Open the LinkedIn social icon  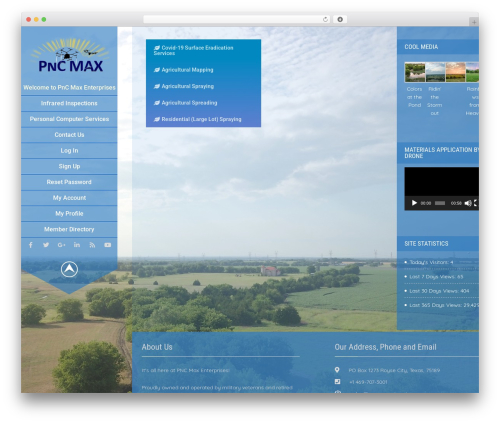pyautogui.click(x=77, y=245)
